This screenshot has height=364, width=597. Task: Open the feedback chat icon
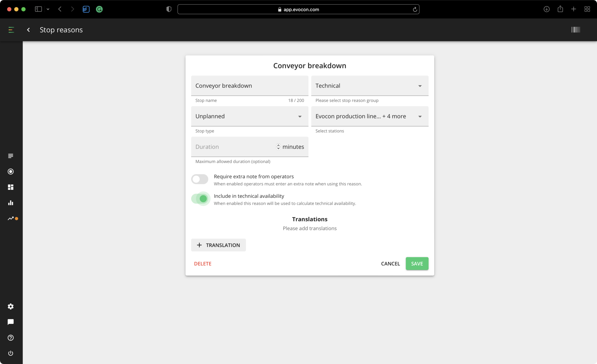pos(11,322)
